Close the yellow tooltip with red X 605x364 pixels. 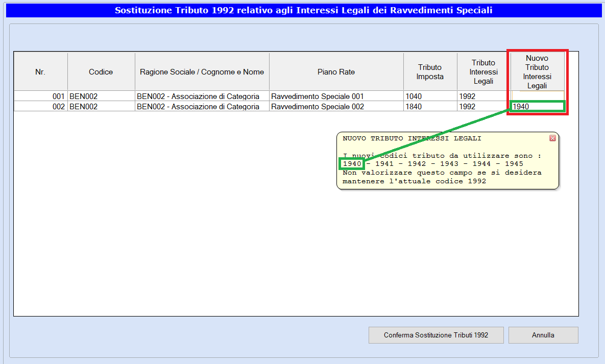[x=552, y=138]
